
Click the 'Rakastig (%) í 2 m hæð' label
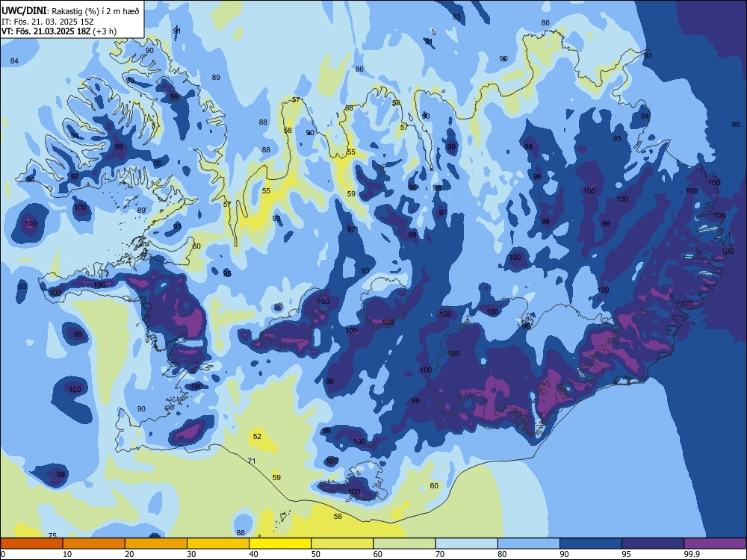click(96, 11)
